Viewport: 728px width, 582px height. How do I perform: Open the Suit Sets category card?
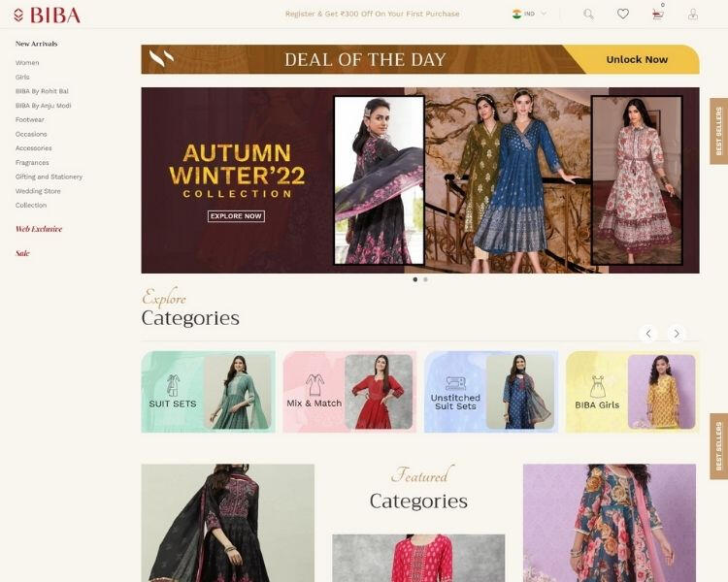pos(208,392)
